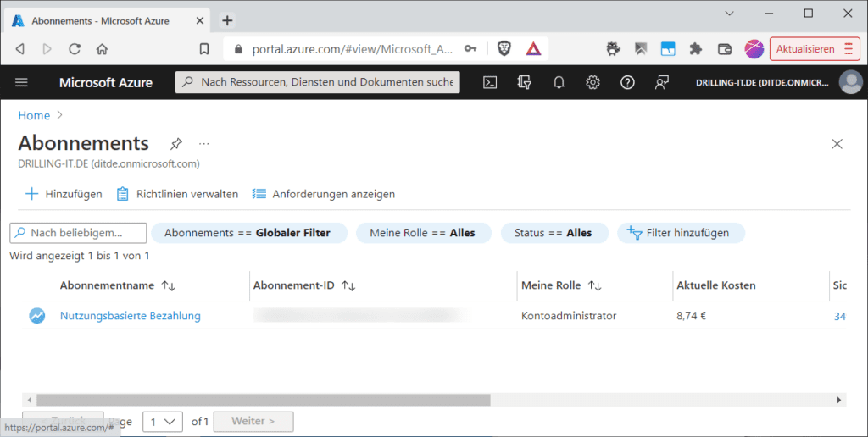The height and width of the screenshot is (437, 868).
Task: Open portal settings gear
Action: point(593,82)
